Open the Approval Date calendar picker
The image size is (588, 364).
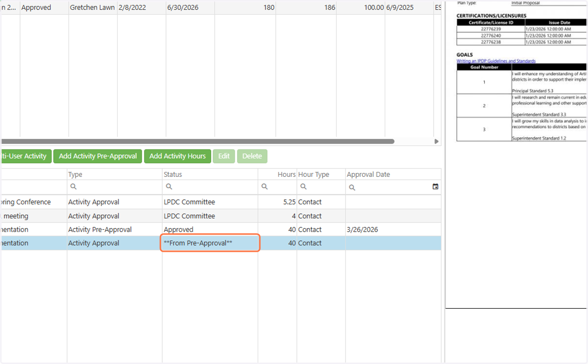[x=435, y=187]
